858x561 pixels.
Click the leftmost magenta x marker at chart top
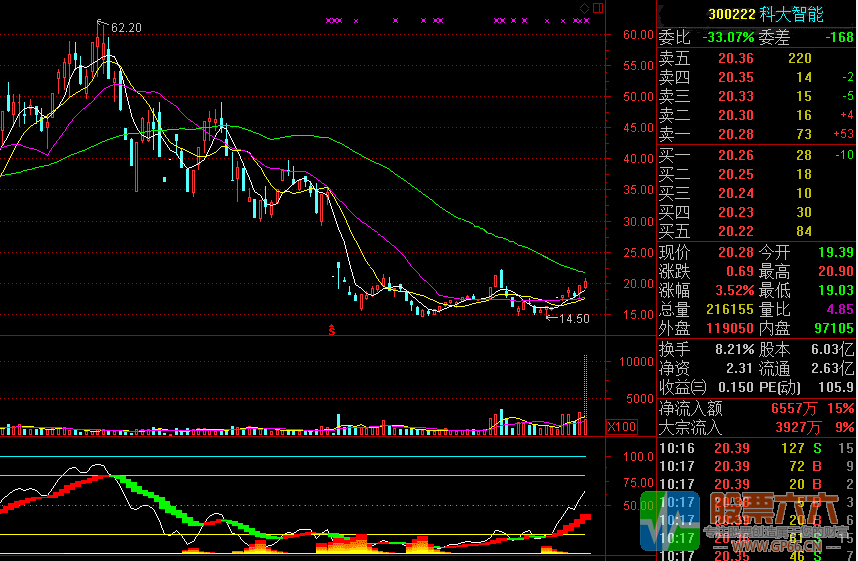328,20
